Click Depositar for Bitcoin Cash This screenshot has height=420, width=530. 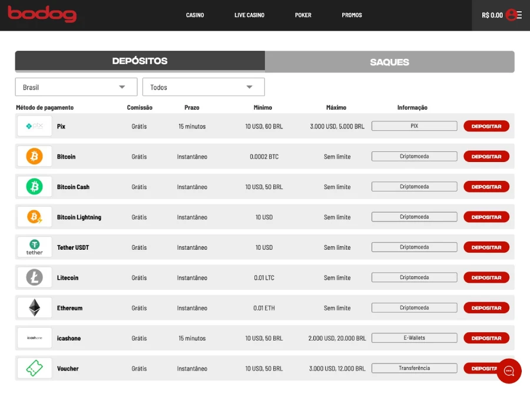(x=486, y=187)
